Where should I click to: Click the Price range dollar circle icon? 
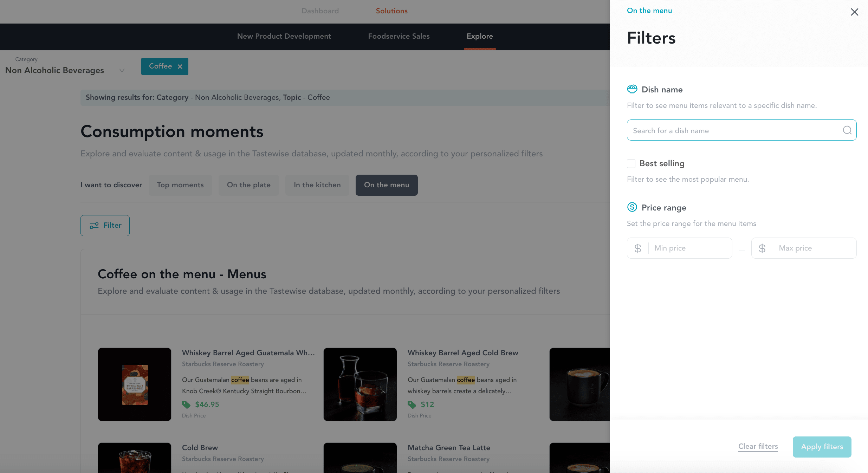coord(632,207)
